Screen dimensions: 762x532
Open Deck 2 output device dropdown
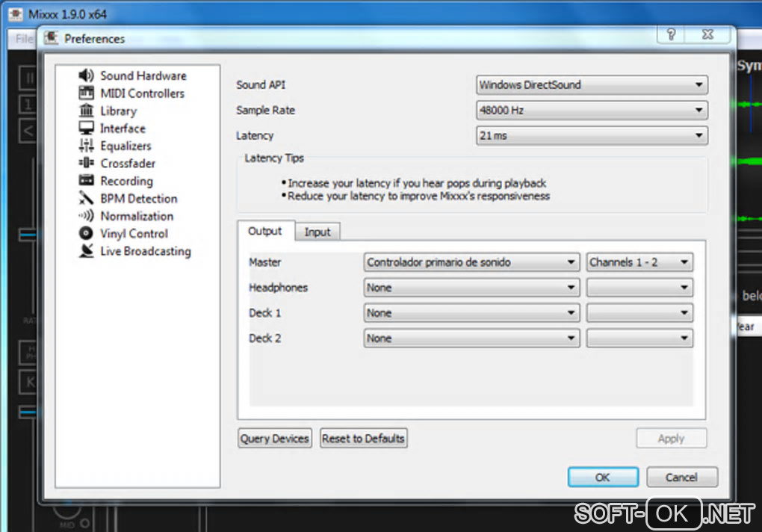pyautogui.click(x=471, y=338)
